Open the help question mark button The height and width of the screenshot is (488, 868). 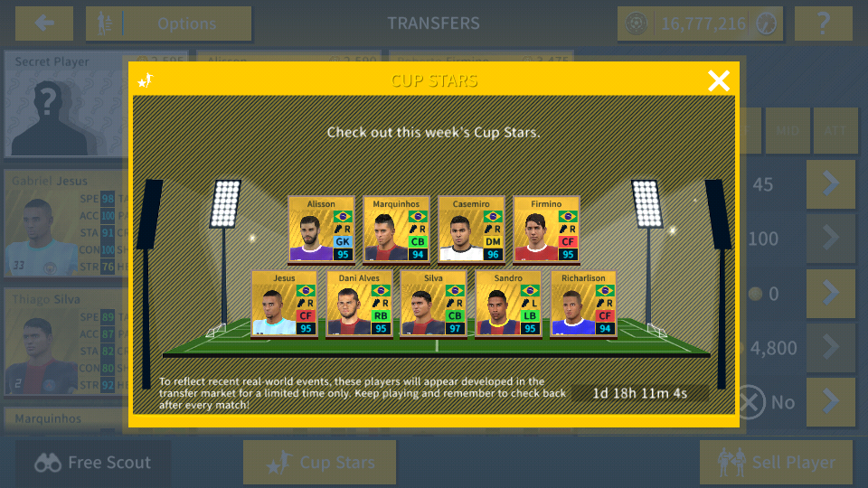pos(823,23)
